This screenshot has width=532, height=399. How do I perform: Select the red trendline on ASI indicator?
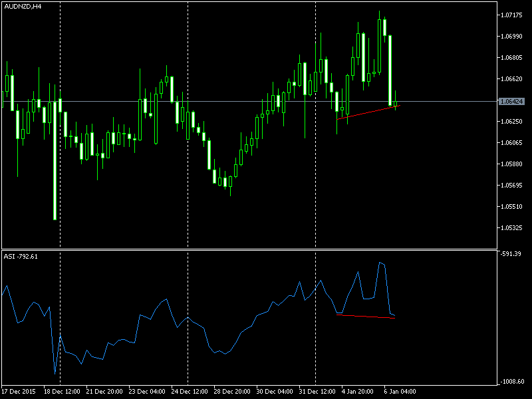(366, 317)
